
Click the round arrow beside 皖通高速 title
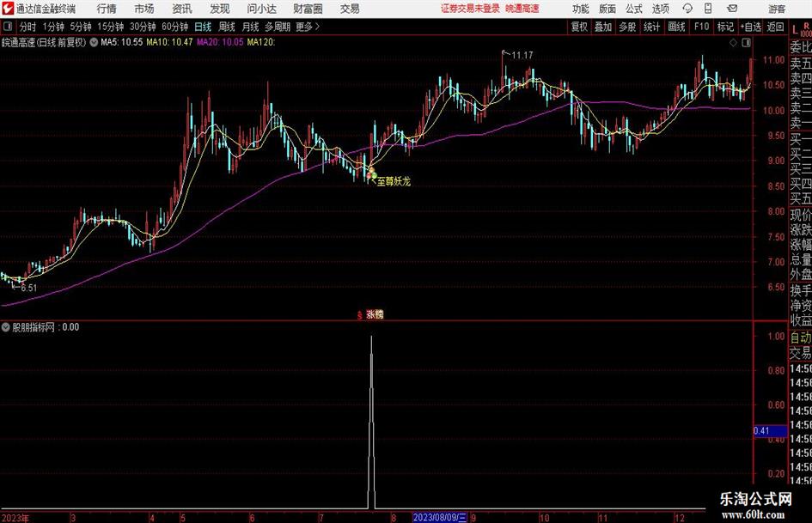(94, 42)
